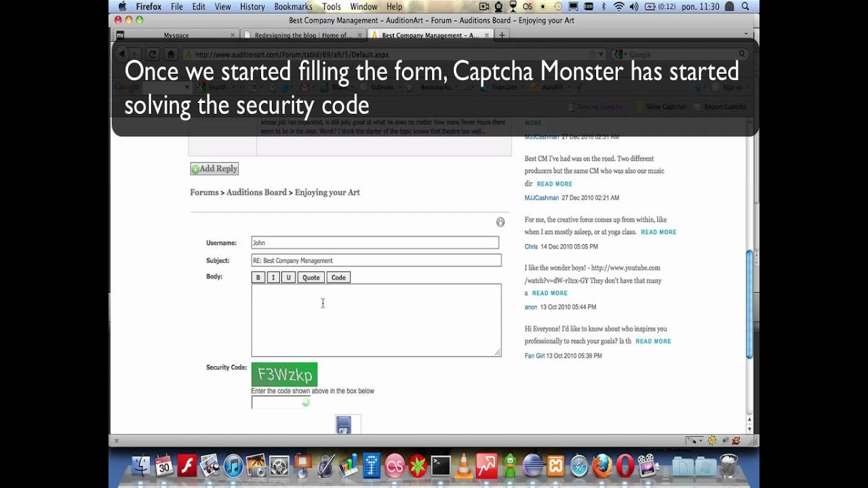This screenshot has width=868, height=488.
Task: Open the Chris author link
Action: pos(531,247)
